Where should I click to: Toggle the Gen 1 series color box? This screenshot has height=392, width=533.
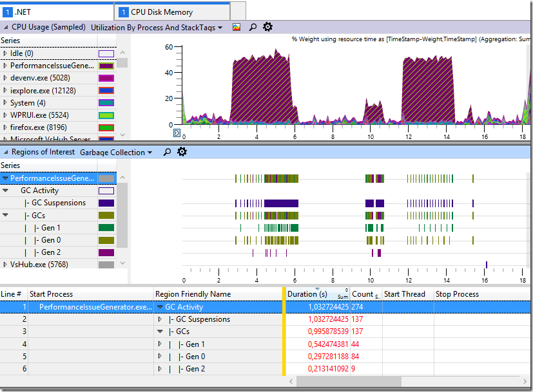click(x=106, y=228)
